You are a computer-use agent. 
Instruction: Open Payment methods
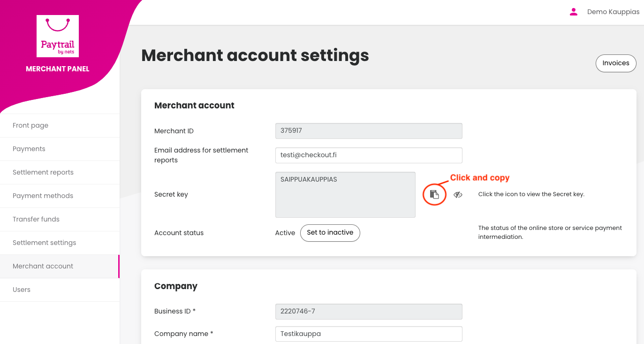click(x=60, y=196)
